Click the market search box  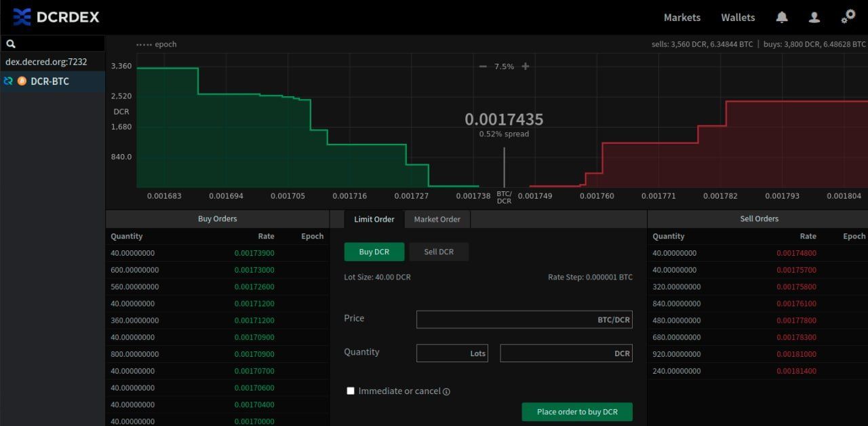52,43
